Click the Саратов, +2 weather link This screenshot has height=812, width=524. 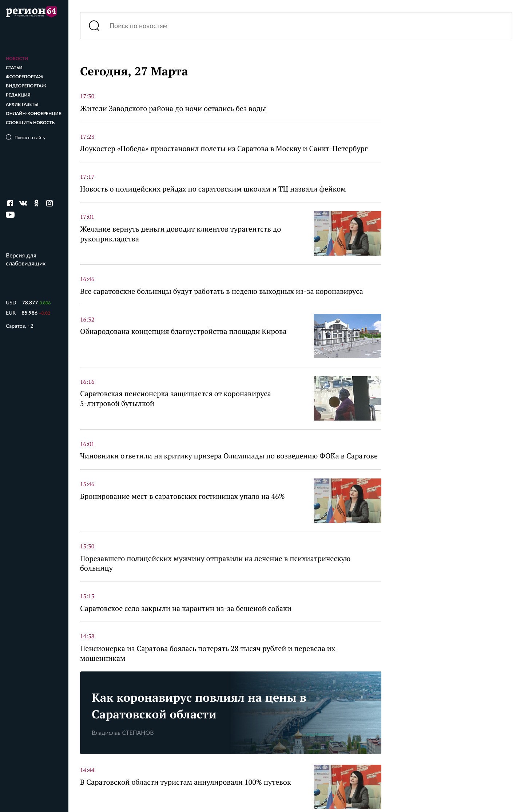[20, 326]
